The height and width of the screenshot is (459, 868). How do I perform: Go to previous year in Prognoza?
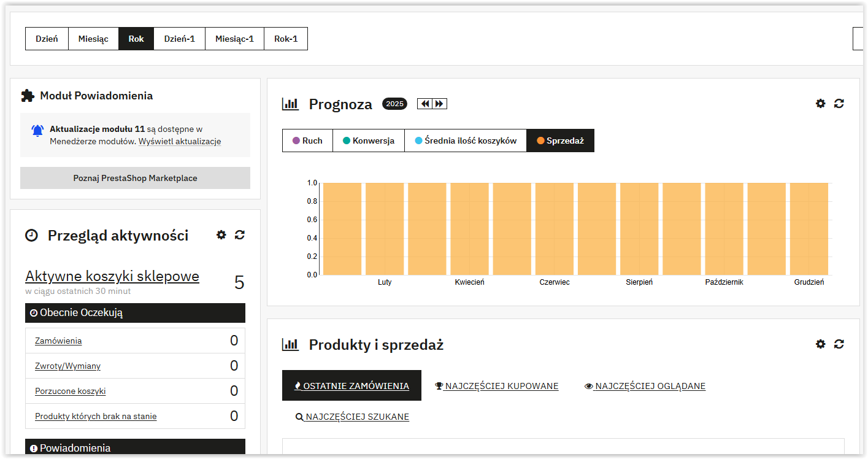pyautogui.click(x=425, y=104)
